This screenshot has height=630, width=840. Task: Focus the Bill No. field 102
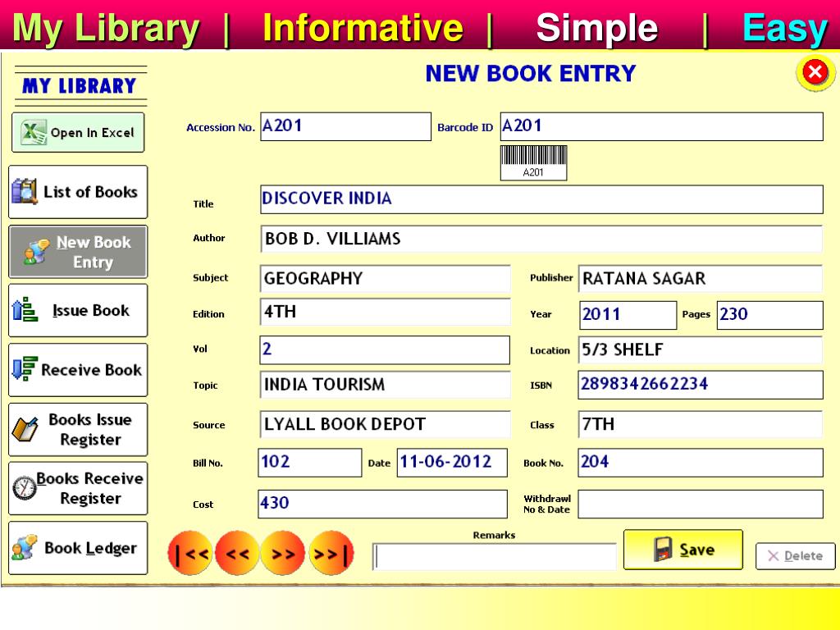[x=309, y=463]
